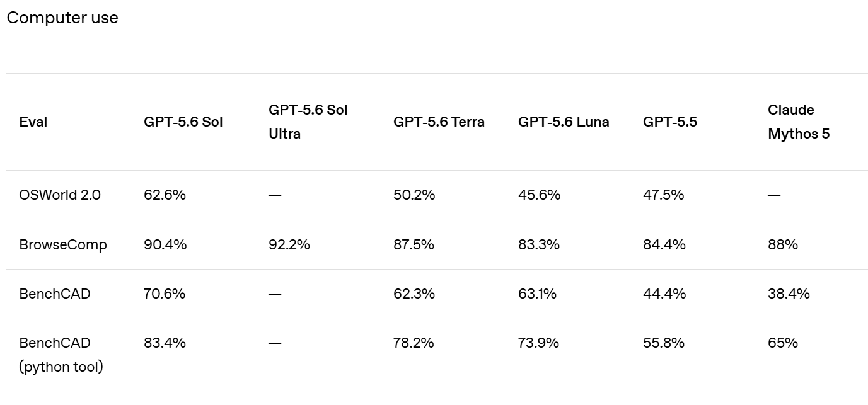The width and height of the screenshot is (868, 405).
Task: Click the 38.4% Claude Mythos BenchCAD value
Action: click(x=789, y=294)
